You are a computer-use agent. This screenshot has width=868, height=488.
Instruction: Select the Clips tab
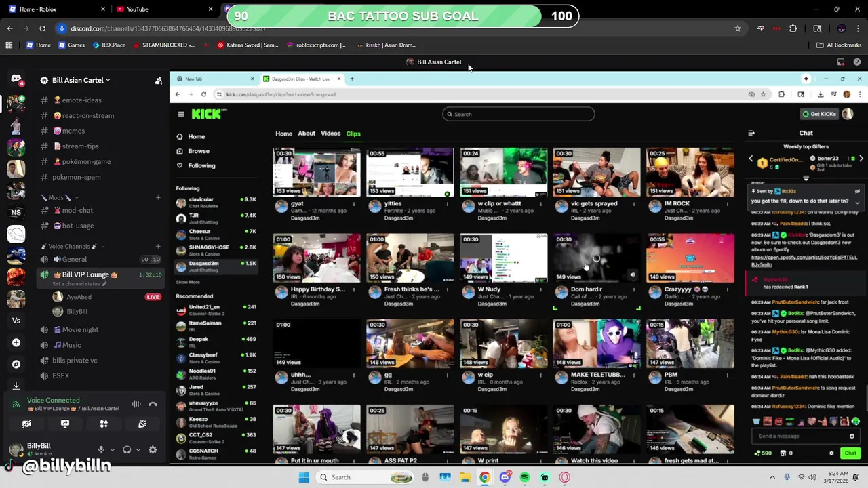353,134
